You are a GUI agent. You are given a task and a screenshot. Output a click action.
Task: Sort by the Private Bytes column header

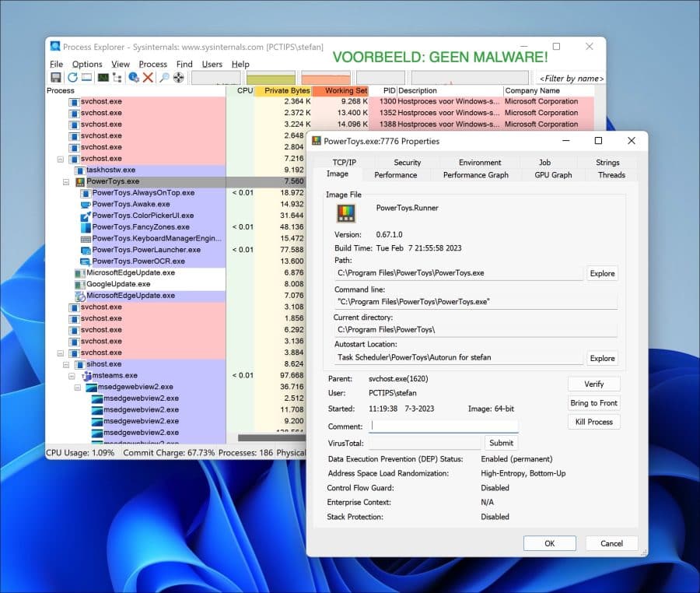[283, 90]
